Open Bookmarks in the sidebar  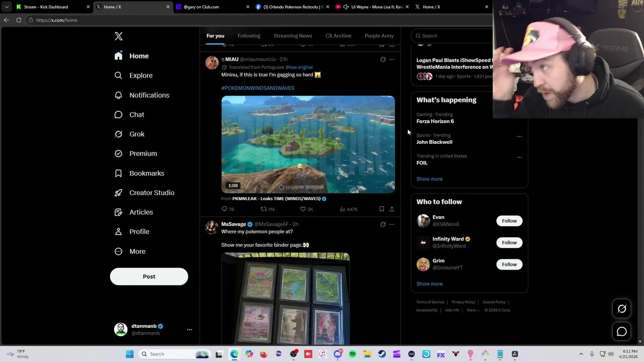click(139, 173)
